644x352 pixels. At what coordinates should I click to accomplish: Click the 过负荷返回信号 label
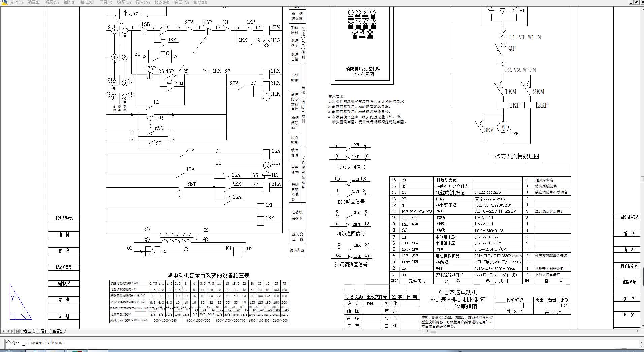pyautogui.click(x=351, y=265)
